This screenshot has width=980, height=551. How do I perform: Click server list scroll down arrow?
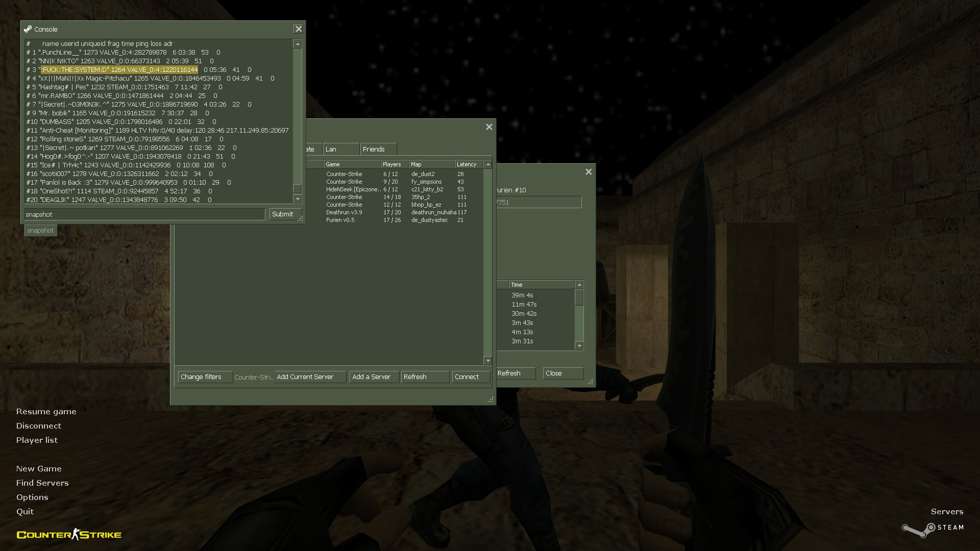488,361
